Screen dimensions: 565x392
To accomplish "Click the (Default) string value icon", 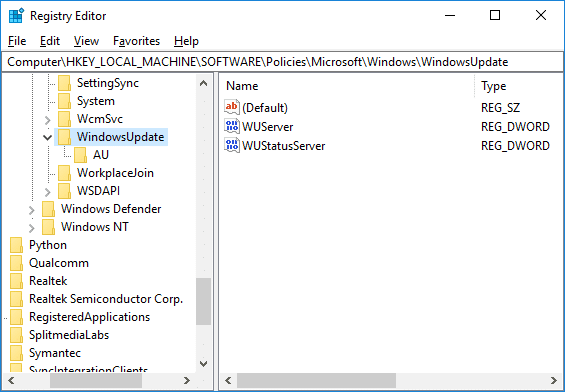I will click(x=232, y=107).
